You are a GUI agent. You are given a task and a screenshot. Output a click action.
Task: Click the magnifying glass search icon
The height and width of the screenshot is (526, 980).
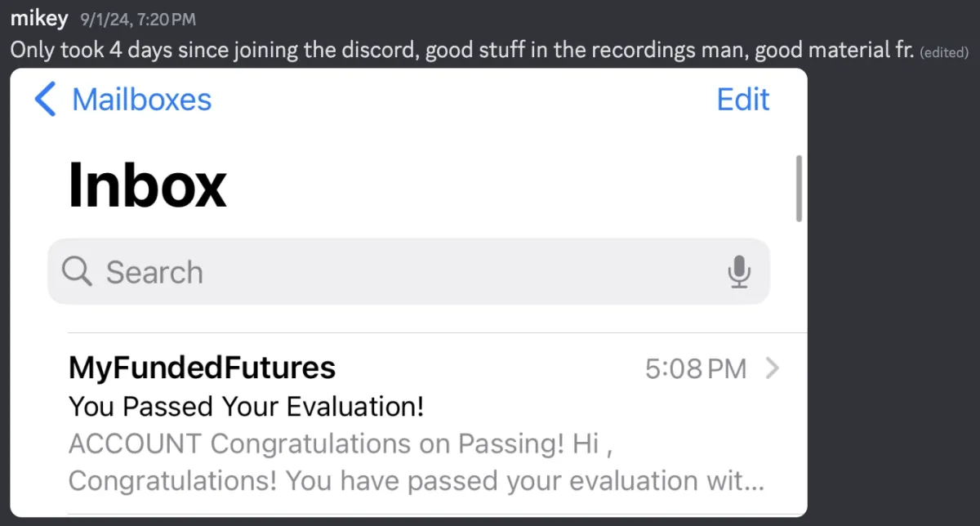[x=78, y=272]
